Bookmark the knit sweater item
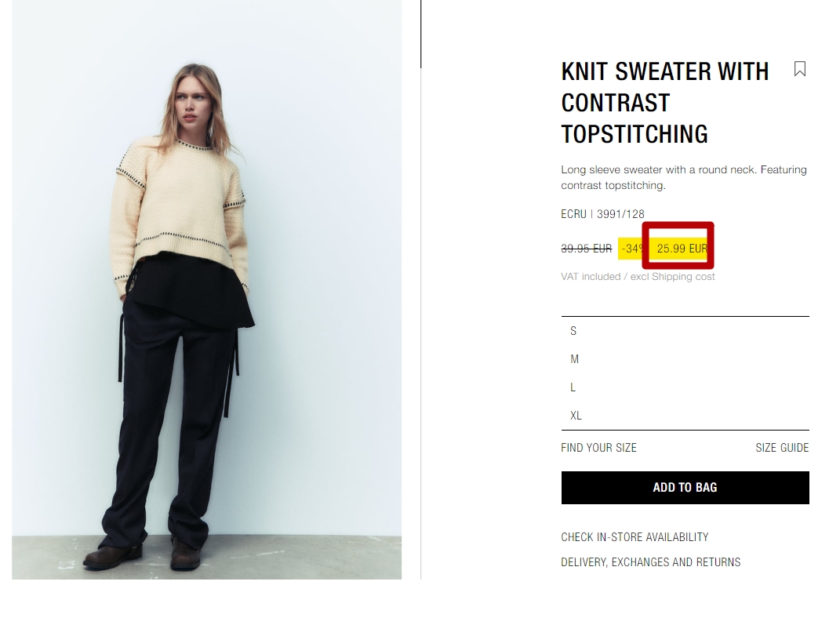Viewport: 840px width, 625px height. (x=799, y=69)
